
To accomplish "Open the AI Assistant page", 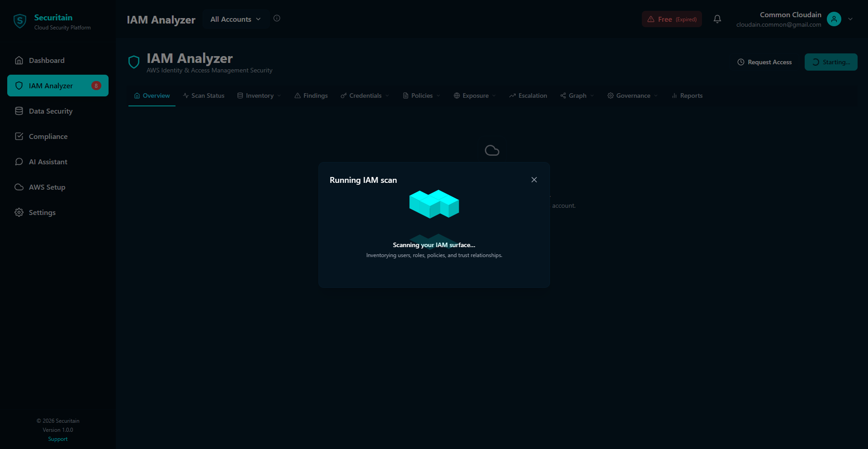I will 58,162.
